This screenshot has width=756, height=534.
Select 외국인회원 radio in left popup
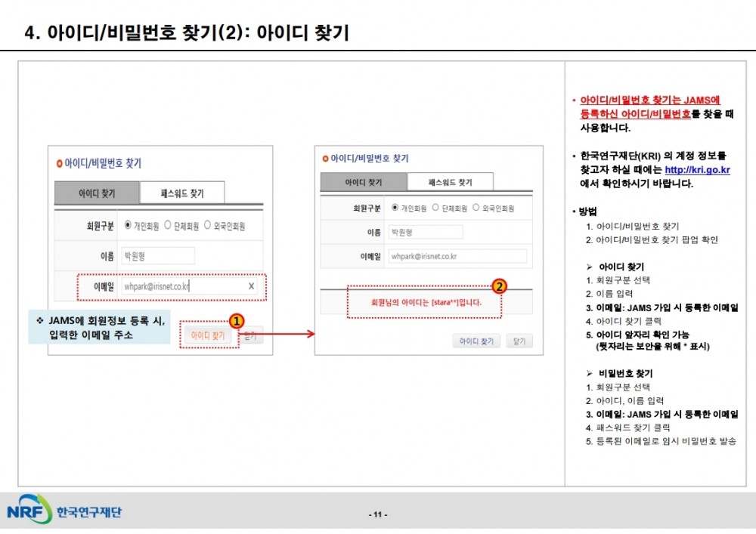[207, 225]
